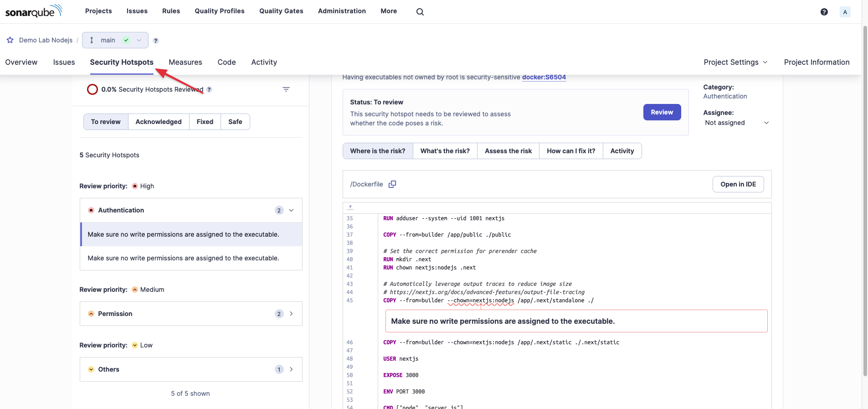Open the docker:S6504 rule link

point(544,77)
